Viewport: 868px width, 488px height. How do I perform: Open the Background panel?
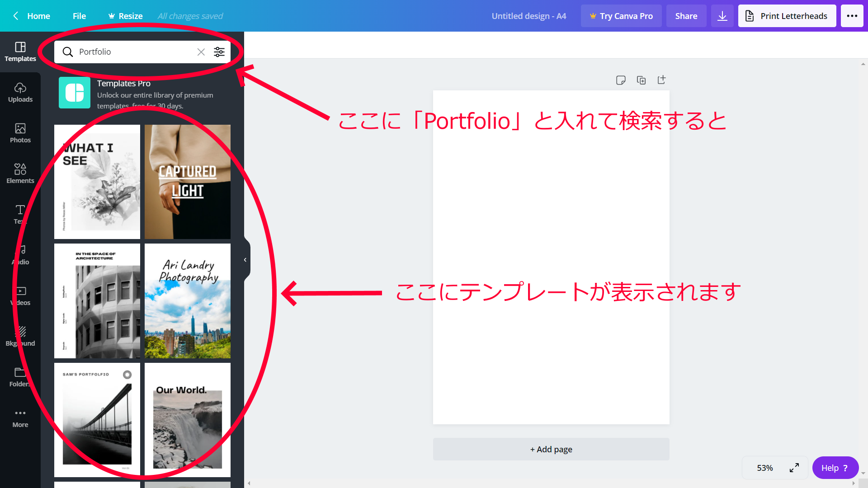pyautogui.click(x=20, y=337)
